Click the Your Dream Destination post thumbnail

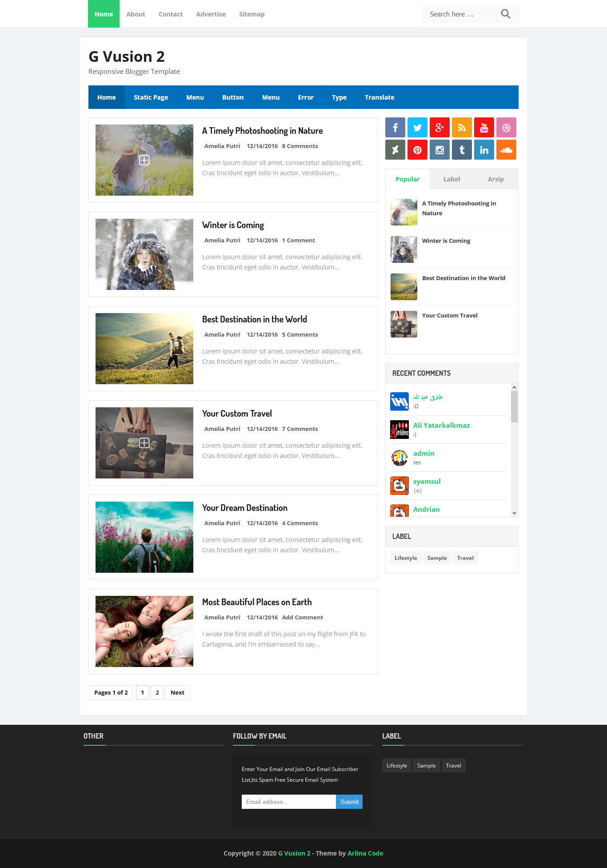tap(144, 537)
